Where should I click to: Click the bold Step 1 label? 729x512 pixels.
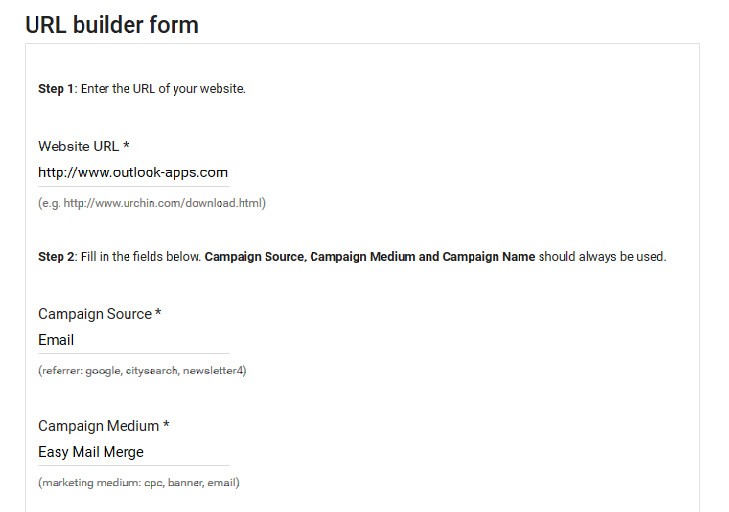click(56, 89)
